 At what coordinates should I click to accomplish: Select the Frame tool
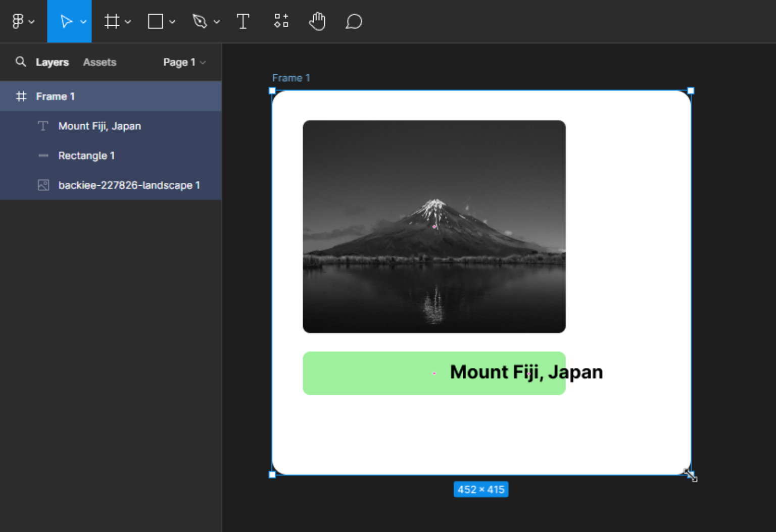pyautogui.click(x=112, y=21)
